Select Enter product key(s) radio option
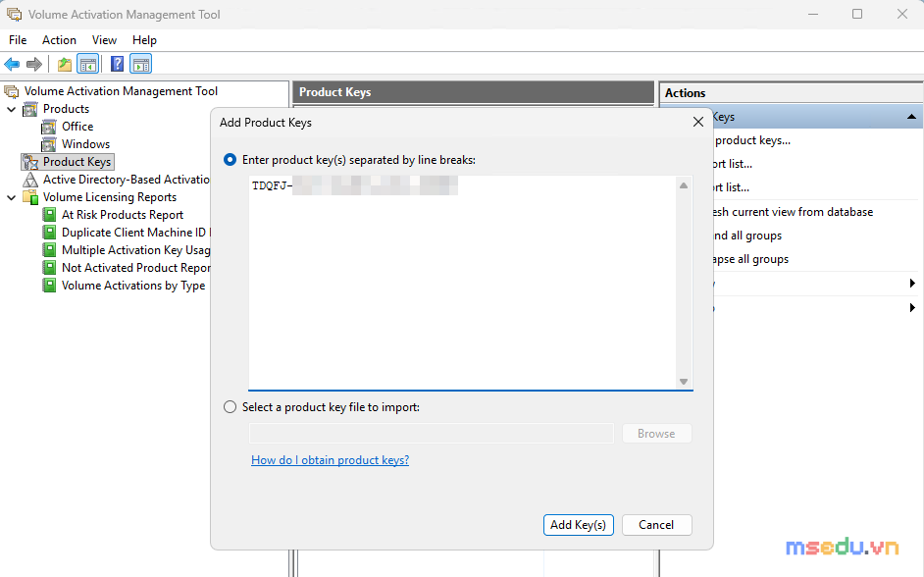Screen dimensions: 924x577 (x=230, y=160)
